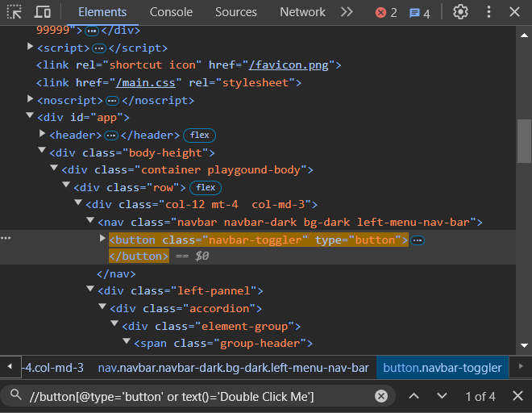
Task: Open the /main.css stylesheet link
Action: click(147, 83)
